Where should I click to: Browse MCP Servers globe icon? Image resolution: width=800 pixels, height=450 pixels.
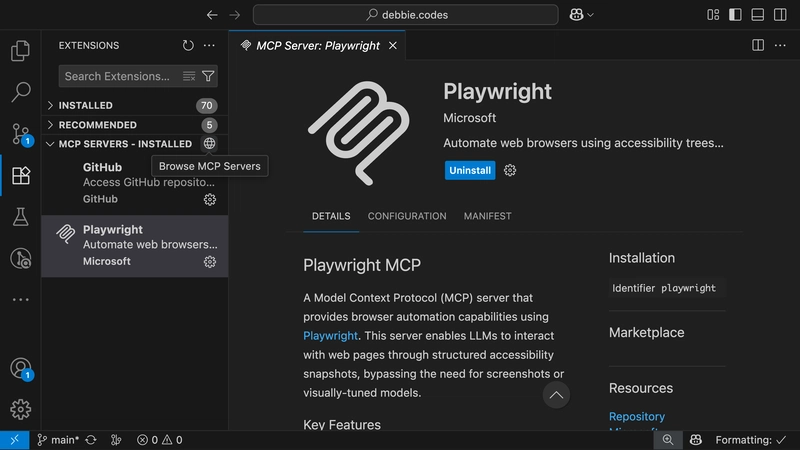[x=209, y=143]
